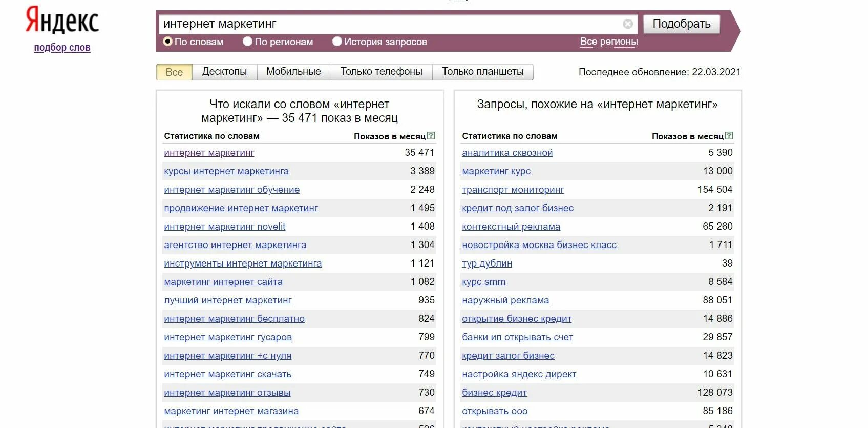Open интернет маркетинг novelit link
The height and width of the screenshot is (428, 868).
(225, 227)
